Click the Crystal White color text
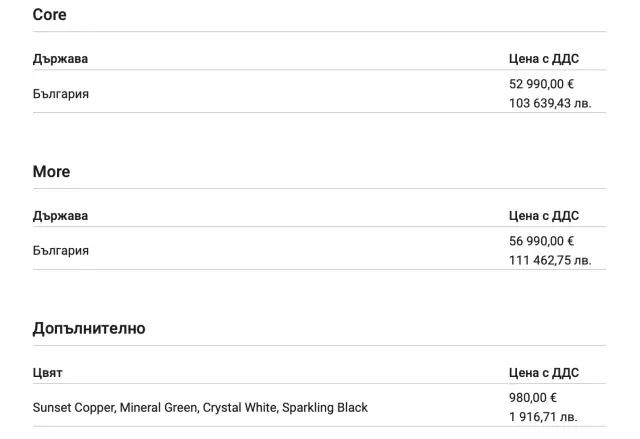The height and width of the screenshot is (439, 640). click(239, 408)
